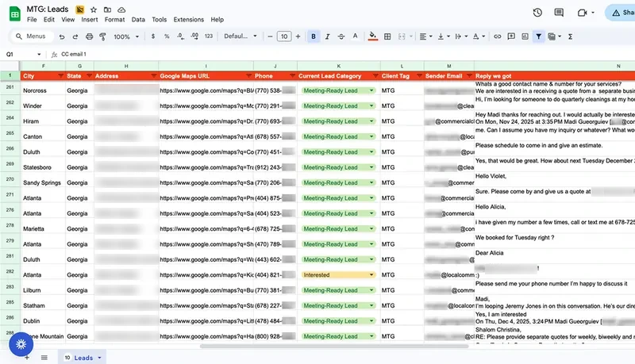Screen dimensions: 635x364
Task: Insert a chart
Action: [x=525, y=36]
